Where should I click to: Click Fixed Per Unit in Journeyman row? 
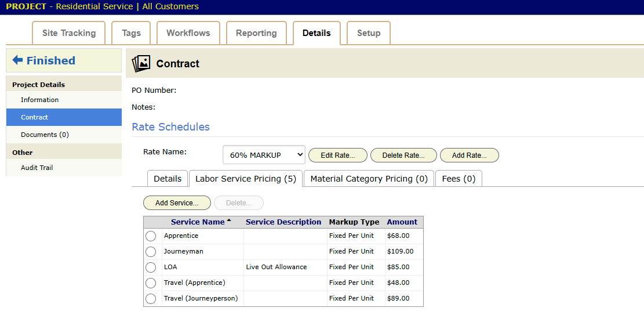click(x=352, y=251)
